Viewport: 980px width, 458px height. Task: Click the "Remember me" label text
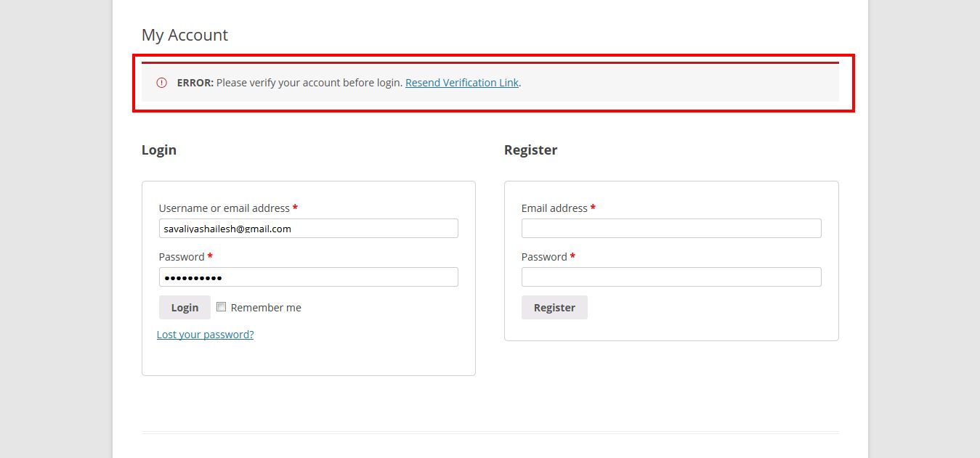click(x=266, y=308)
